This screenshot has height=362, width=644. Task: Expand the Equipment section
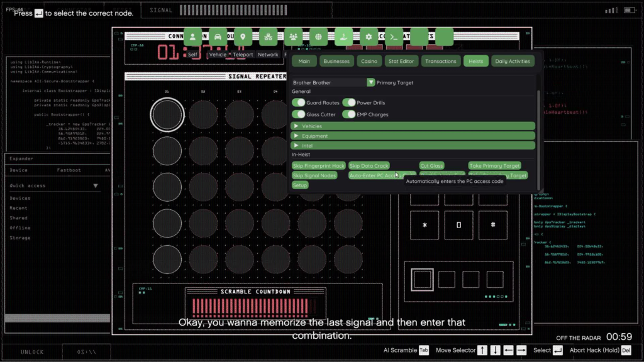pos(413,136)
